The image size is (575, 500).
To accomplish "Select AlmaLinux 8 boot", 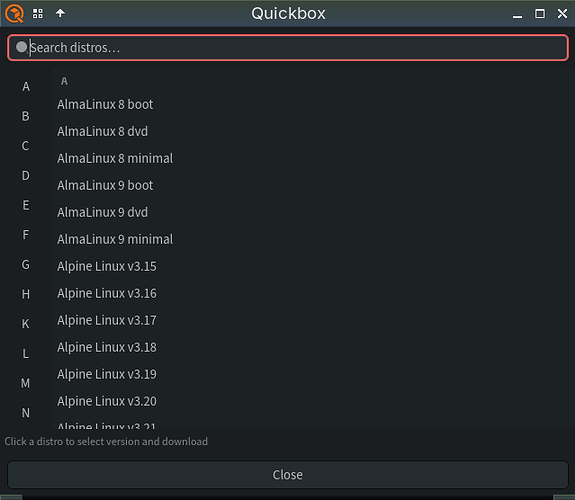I will point(105,105).
